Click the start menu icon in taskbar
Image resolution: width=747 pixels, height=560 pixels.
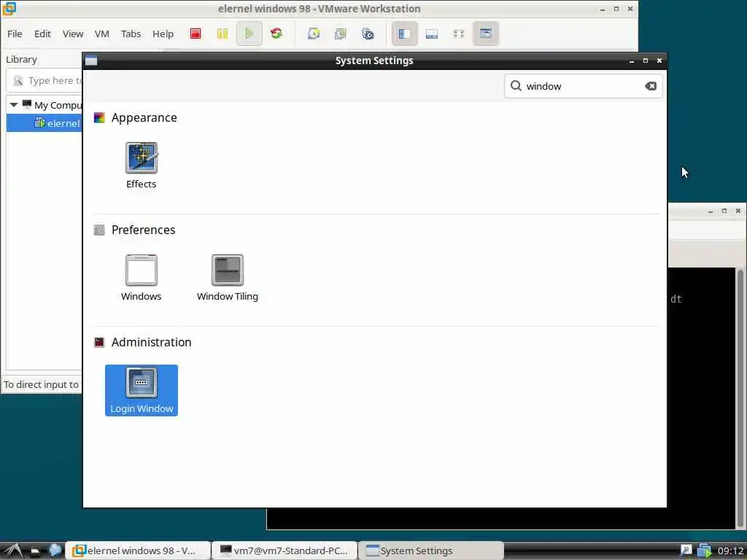pyautogui.click(x=12, y=551)
